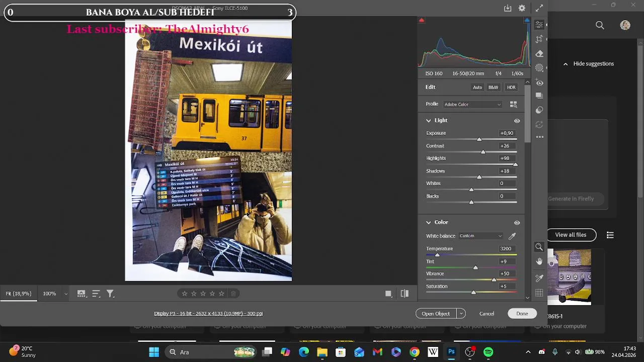Open the Edit panel icon in the right toolstrip
Image resolution: width=644 pixels, height=362 pixels.
click(539, 25)
